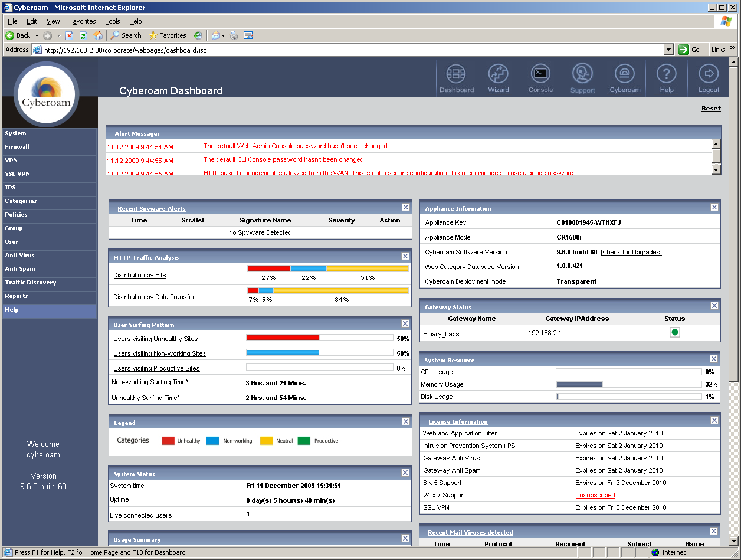Open Distribution by Hits link

pos(139,275)
